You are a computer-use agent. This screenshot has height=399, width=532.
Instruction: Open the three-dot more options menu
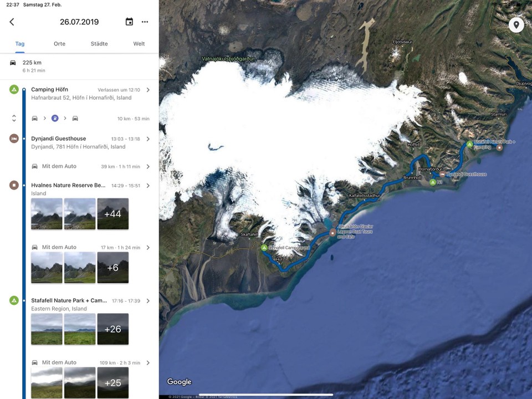point(145,22)
